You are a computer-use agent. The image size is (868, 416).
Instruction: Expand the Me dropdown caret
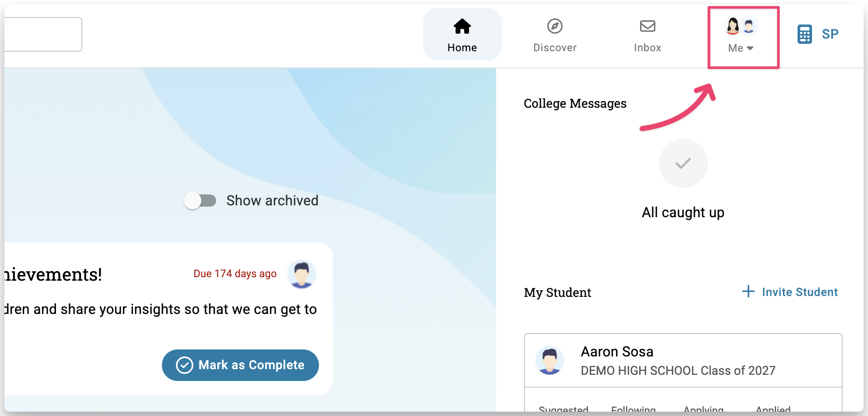(750, 48)
